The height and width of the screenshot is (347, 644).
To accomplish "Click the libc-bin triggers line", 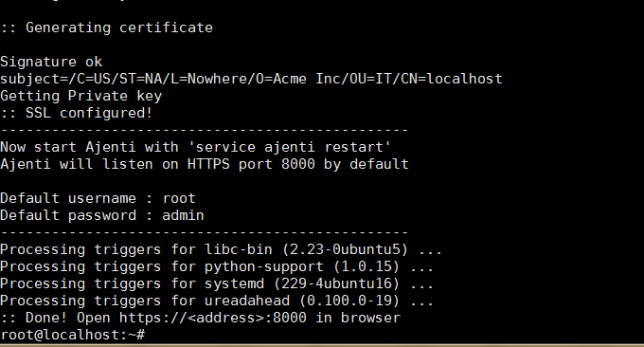I will (221, 249).
